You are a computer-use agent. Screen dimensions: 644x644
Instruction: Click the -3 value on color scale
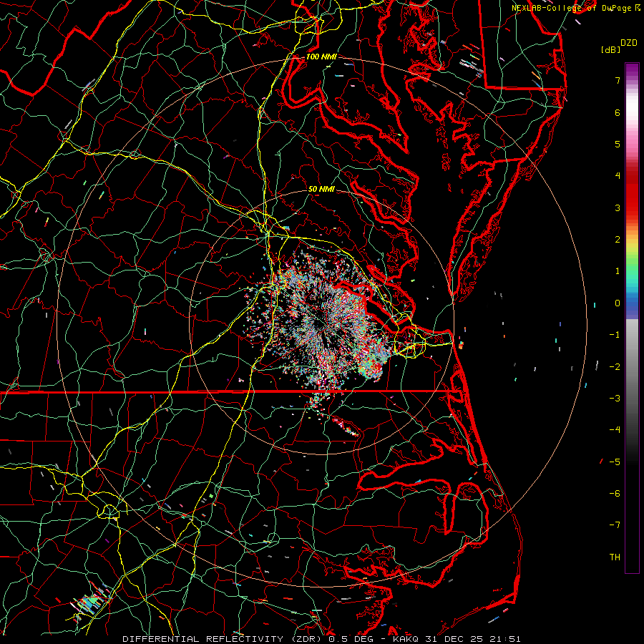click(615, 398)
